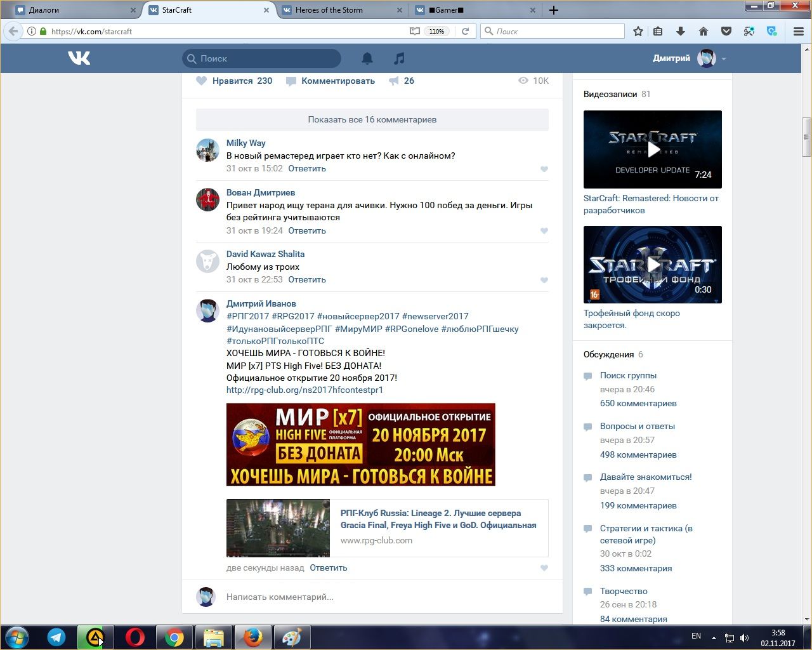This screenshot has width=812, height=650.
Task: Open VK music note icon
Action: click(399, 58)
